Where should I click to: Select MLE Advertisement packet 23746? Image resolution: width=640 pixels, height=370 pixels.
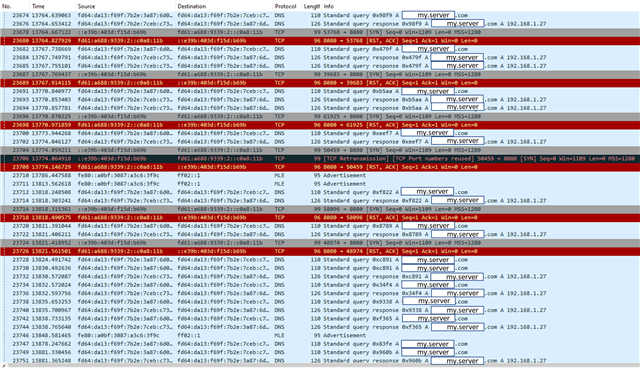pyautogui.click(x=320, y=335)
